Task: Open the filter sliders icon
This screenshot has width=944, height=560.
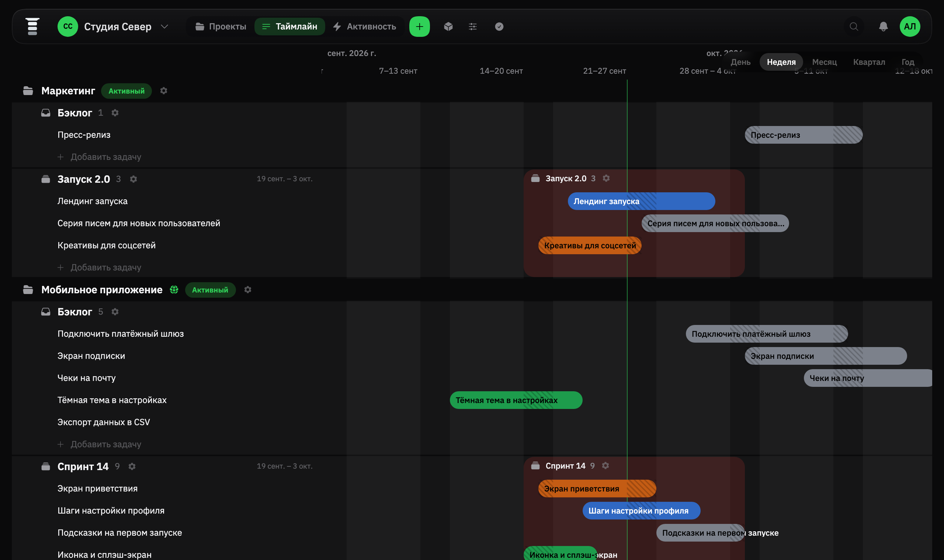Action: coord(473,27)
